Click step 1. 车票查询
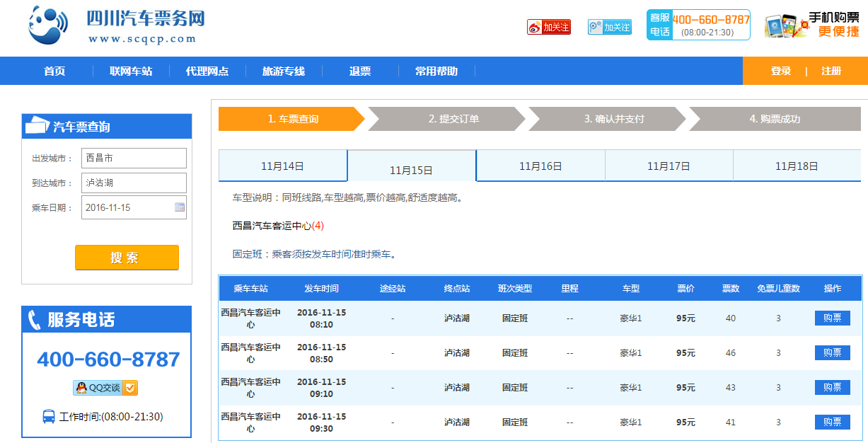Screen dimensions: 868x443 click(x=292, y=119)
